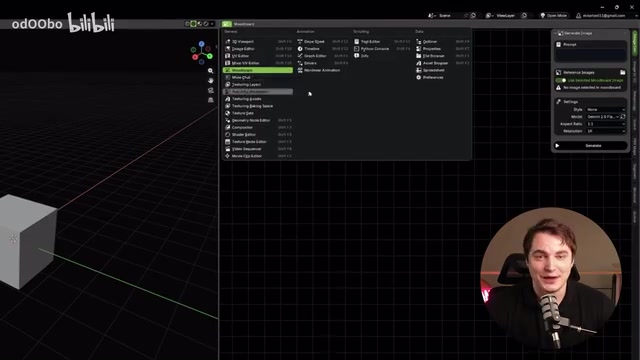Select the active green sidebar tab
The height and width of the screenshot is (360, 640).
(635, 43)
